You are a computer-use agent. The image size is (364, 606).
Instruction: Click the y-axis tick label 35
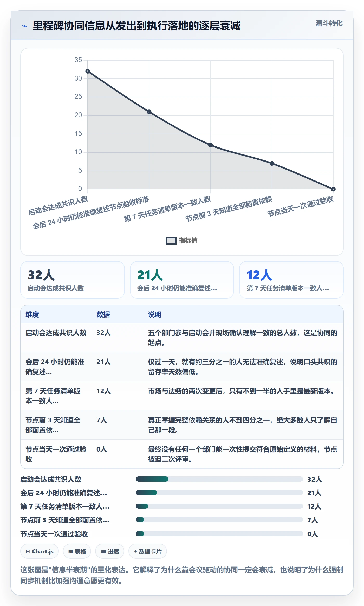pyautogui.click(x=78, y=60)
